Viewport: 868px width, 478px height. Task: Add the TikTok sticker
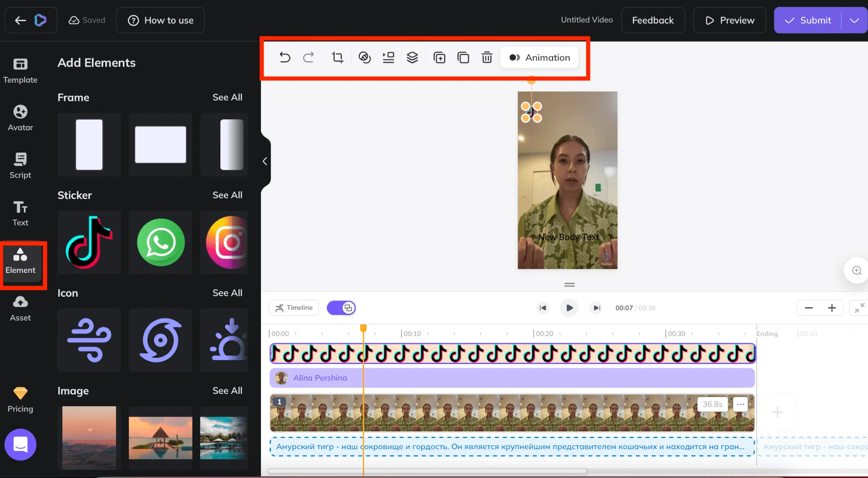pos(89,242)
